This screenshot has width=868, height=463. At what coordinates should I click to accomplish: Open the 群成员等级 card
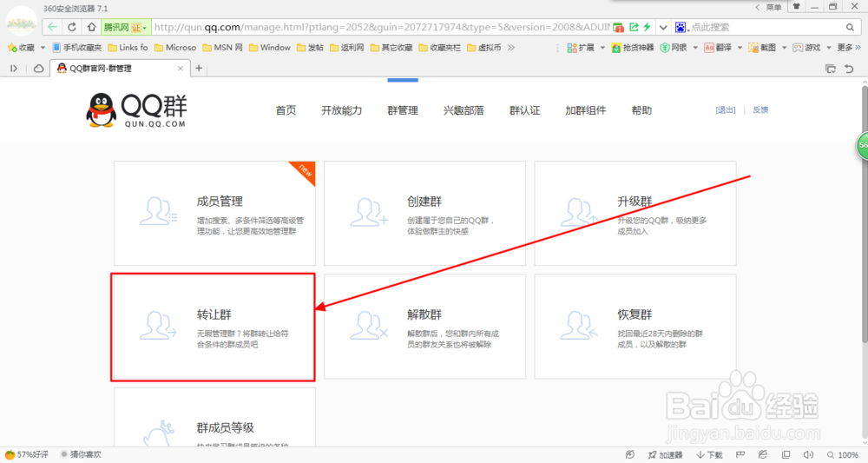pyautogui.click(x=214, y=417)
